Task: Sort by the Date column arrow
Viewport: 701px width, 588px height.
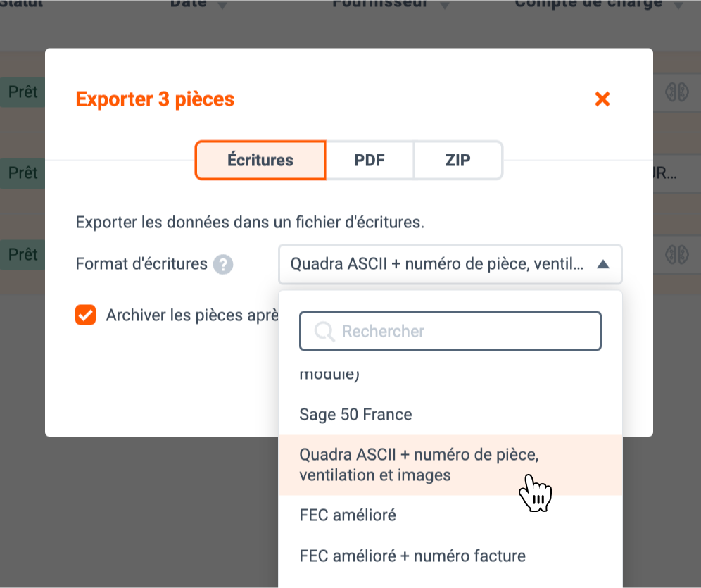Action: pyautogui.click(x=222, y=6)
